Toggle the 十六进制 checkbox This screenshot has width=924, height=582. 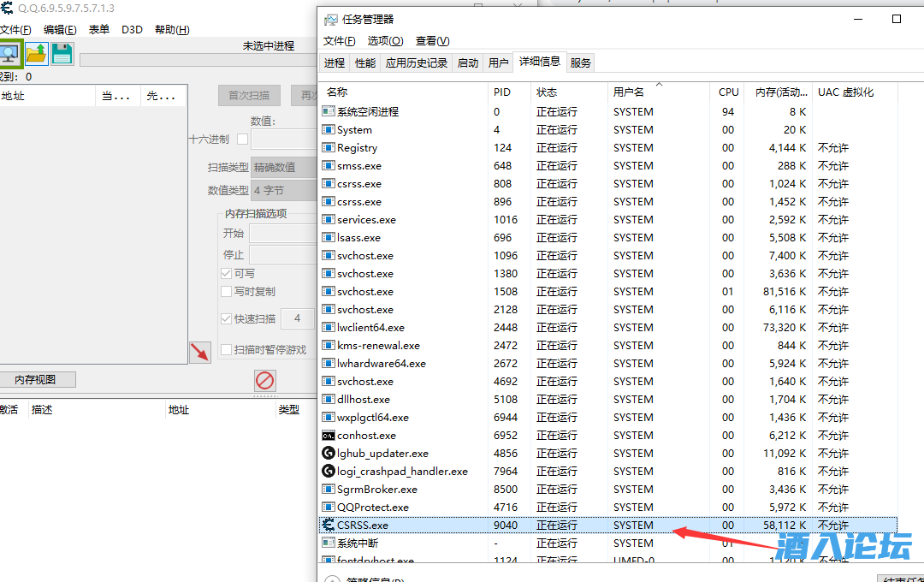click(x=242, y=140)
